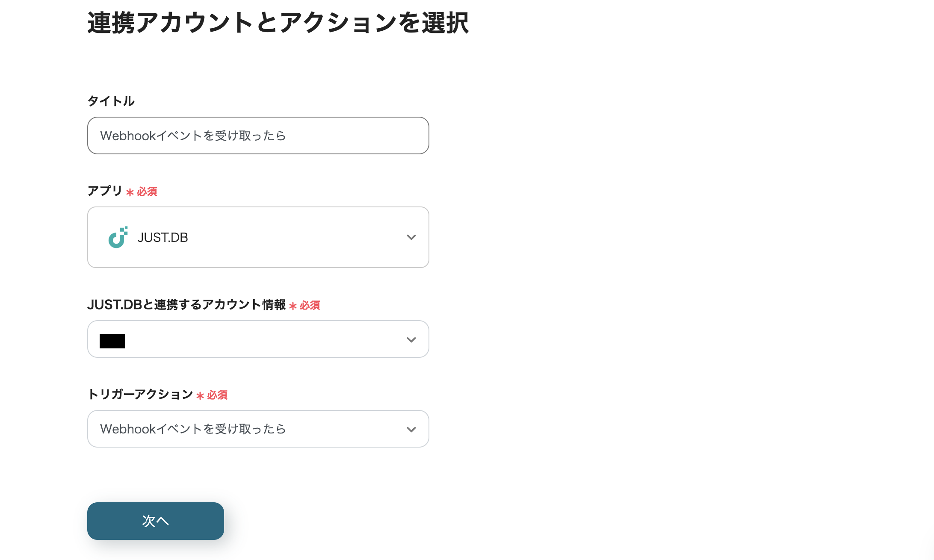Click the chevron on the trigger action selector

[411, 429]
